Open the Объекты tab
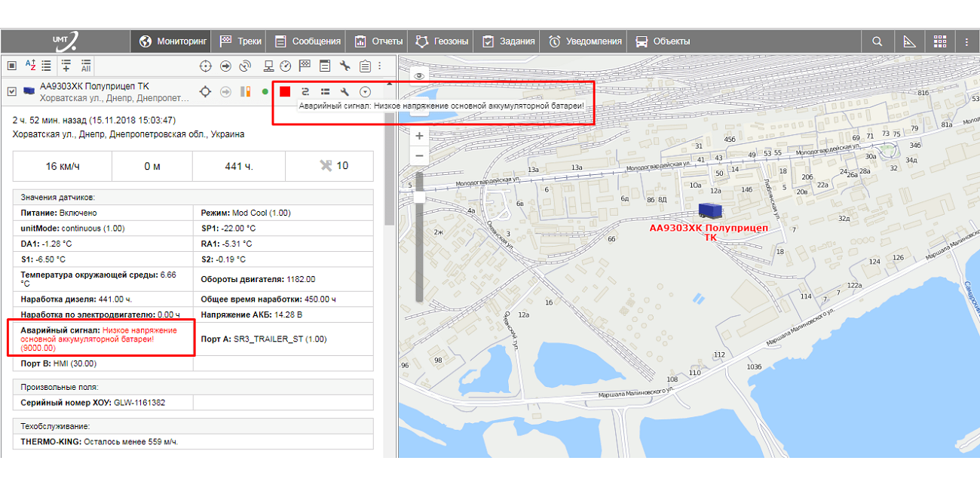 663,41
